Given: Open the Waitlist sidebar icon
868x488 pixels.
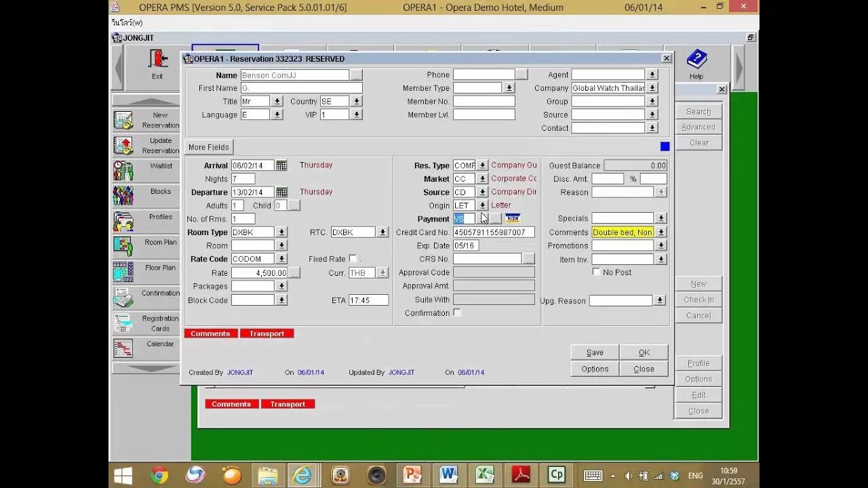Looking at the screenshot, I should [x=123, y=170].
